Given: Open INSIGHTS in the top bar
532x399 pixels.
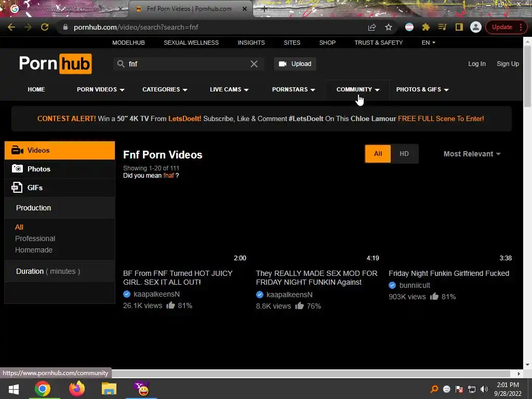Looking at the screenshot, I should click(x=251, y=43).
